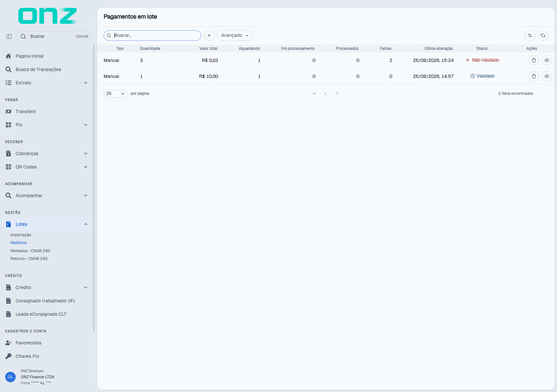Open Página inicial home icon
The width and height of the screenshot is (557, 392).
8,56
